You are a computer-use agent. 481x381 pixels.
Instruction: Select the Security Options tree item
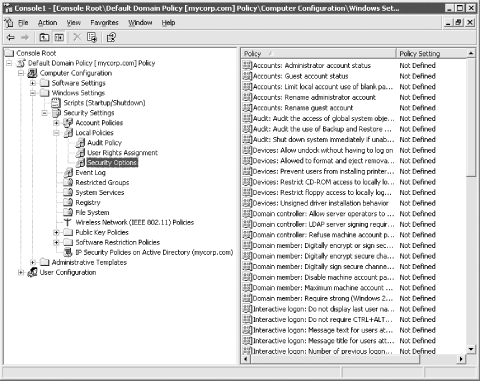click(x=112, y=163)
